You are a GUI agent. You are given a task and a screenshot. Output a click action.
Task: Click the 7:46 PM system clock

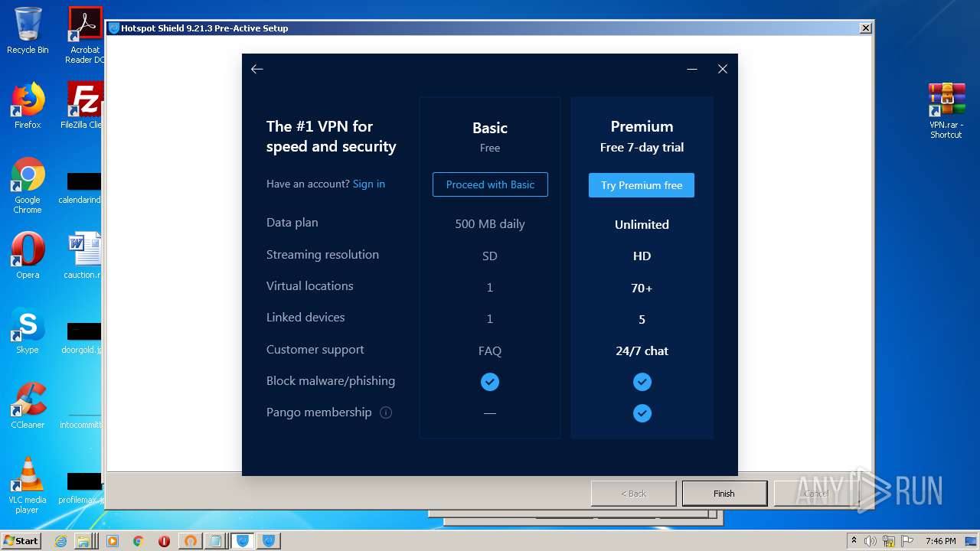(941, 541)
